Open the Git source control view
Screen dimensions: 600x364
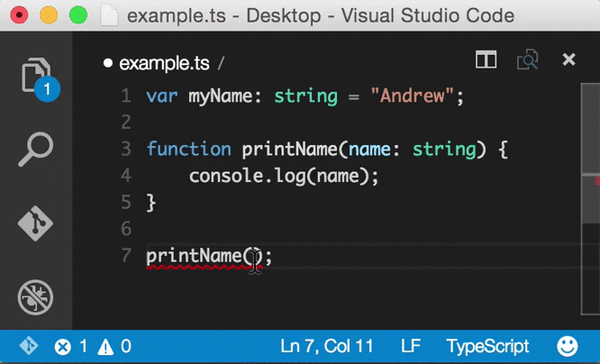36,223
